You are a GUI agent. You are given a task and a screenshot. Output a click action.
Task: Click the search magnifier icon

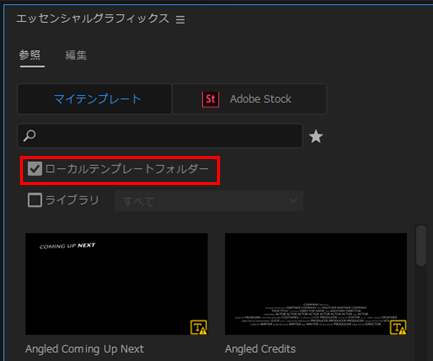pyautogui.click(x=29, y=136)
